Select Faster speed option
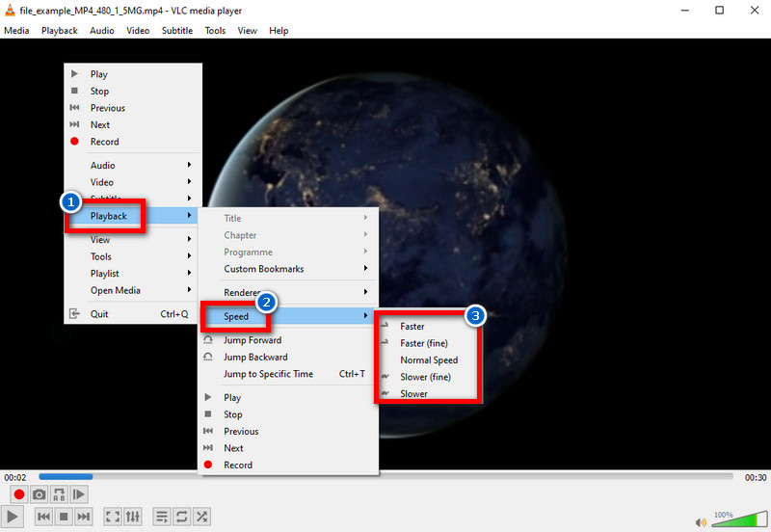Viewport: 771px width, 532px height. tap(428, 326)
